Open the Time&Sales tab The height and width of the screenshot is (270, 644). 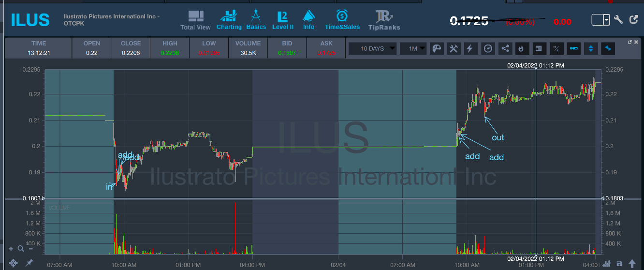(342, 20)
